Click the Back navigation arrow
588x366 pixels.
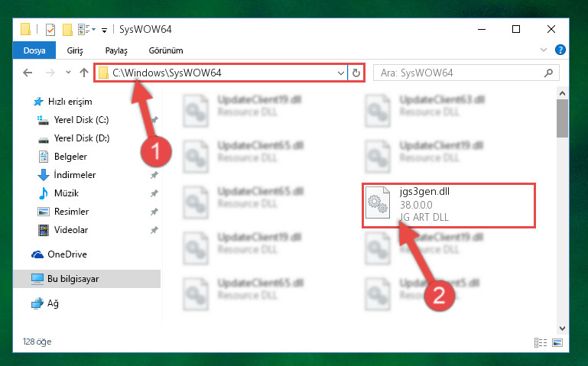click(28, 73)
